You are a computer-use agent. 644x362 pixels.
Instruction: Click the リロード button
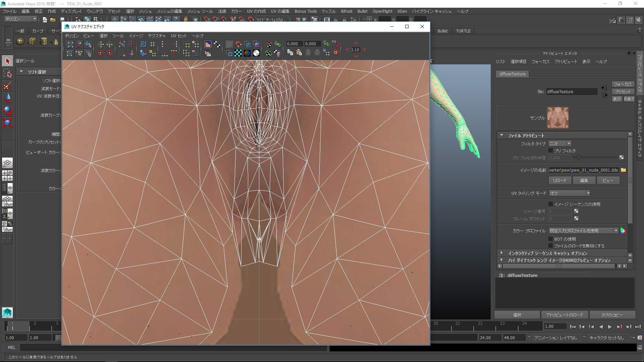pos(559,180)
